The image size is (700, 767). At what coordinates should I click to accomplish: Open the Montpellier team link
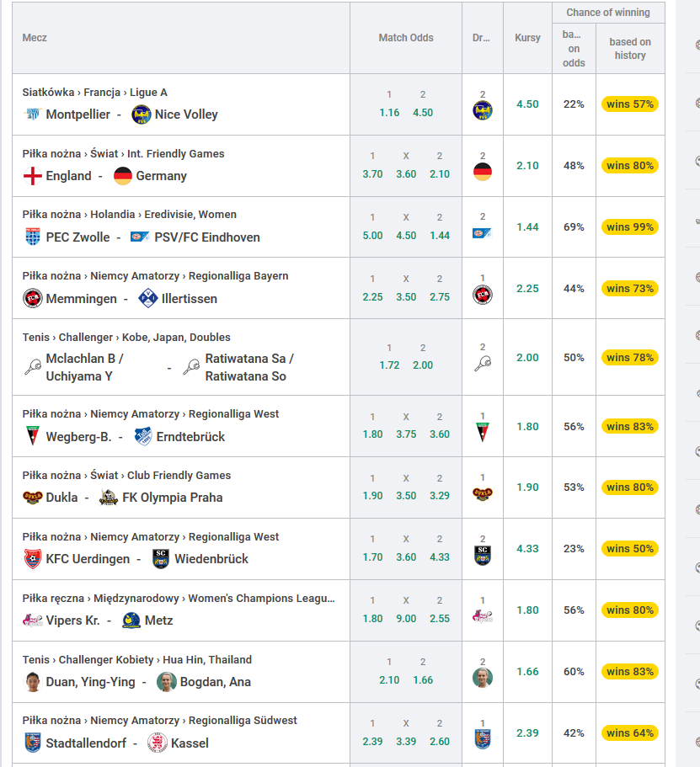click(77, 115)
